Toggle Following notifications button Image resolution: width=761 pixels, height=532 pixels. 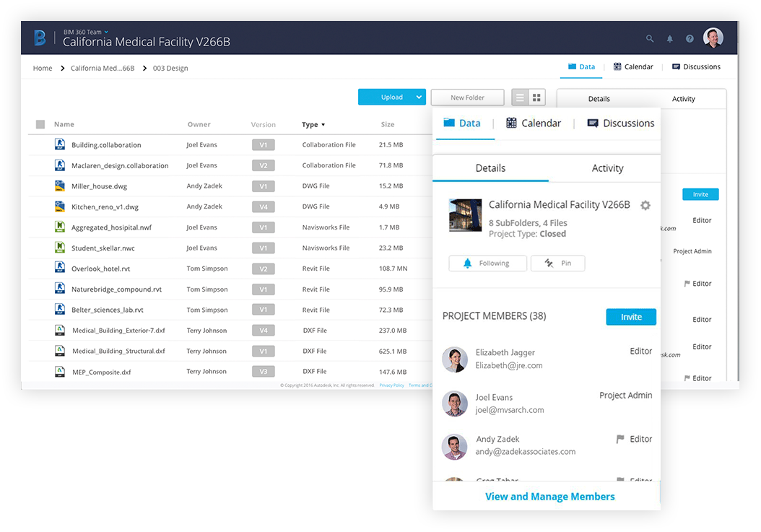pos(488,263)
